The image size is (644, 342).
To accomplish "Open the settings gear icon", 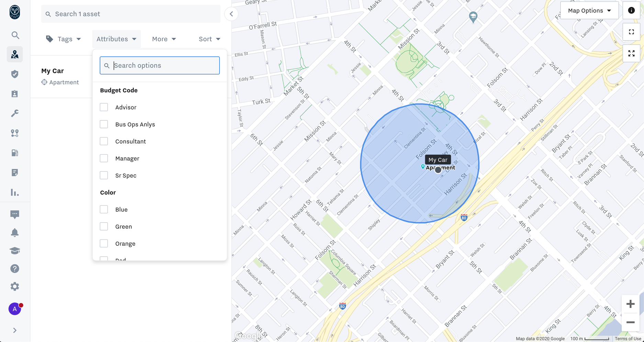I will tap(15, 287).
